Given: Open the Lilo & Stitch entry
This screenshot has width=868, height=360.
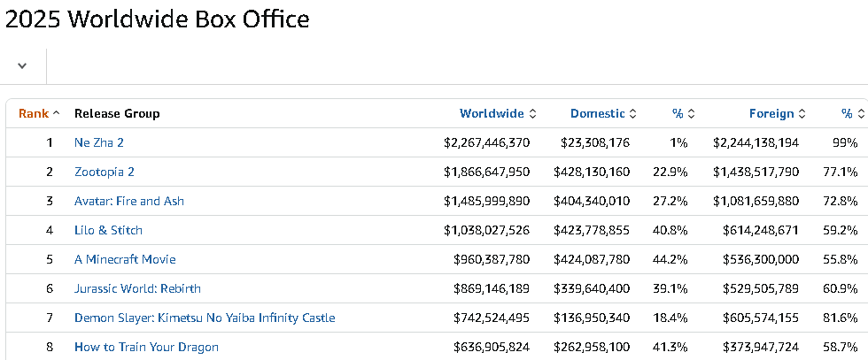Looking at the screenshot, I should point(108,230).
